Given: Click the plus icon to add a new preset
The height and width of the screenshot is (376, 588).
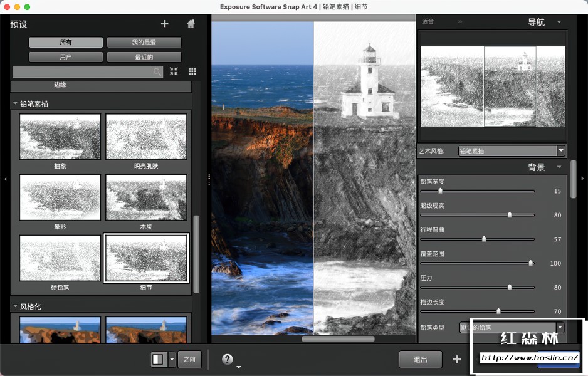Looking at the screenshot, I should tap(164, 24).
